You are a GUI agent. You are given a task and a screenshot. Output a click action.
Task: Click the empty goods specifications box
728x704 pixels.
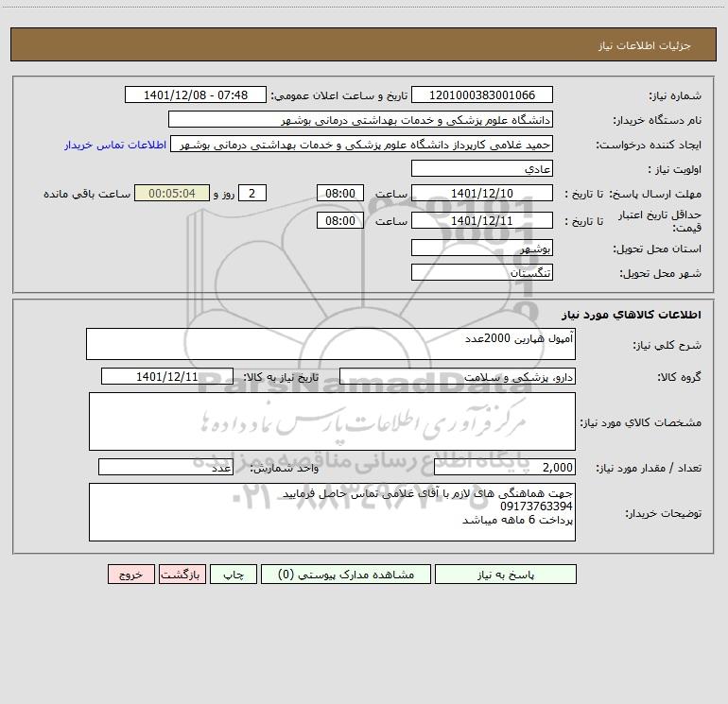click(x=332, y=421)
